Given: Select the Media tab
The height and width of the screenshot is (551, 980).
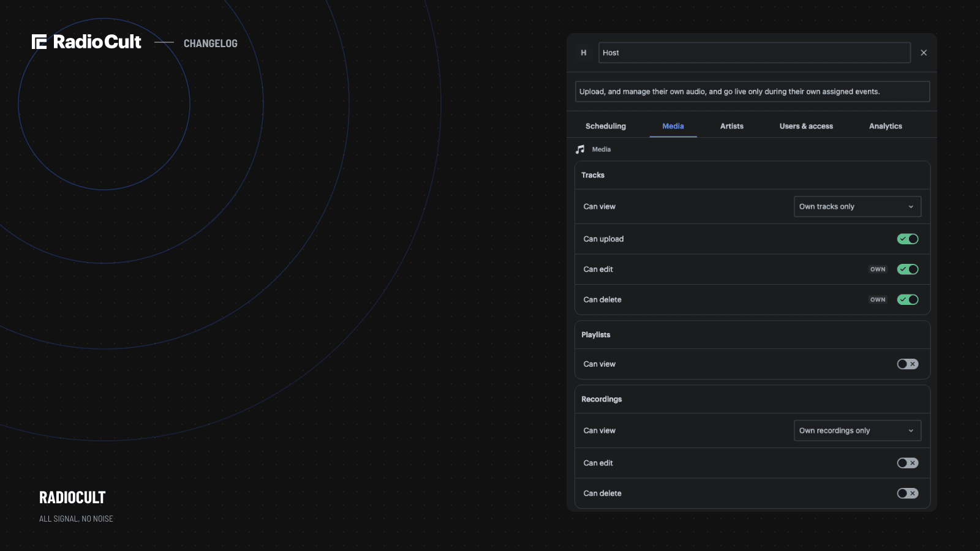Looking at the screenshot, I should pos(673,126).
